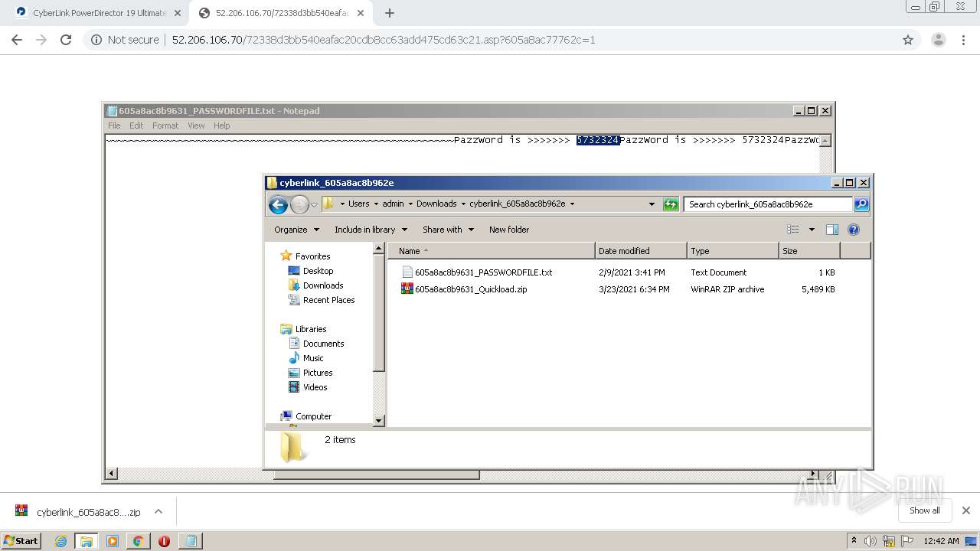This screenshot has width=980, height=551.
Task: Click the Explorer Forward navigation button
Action: (x=299, y=204)
